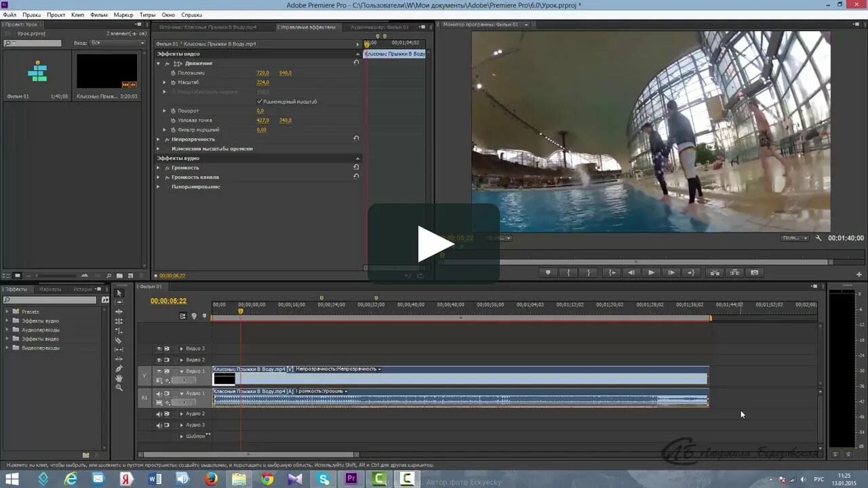Expand Видео 3 track
The image size is (868, 488).
click(x=181, y=348)
